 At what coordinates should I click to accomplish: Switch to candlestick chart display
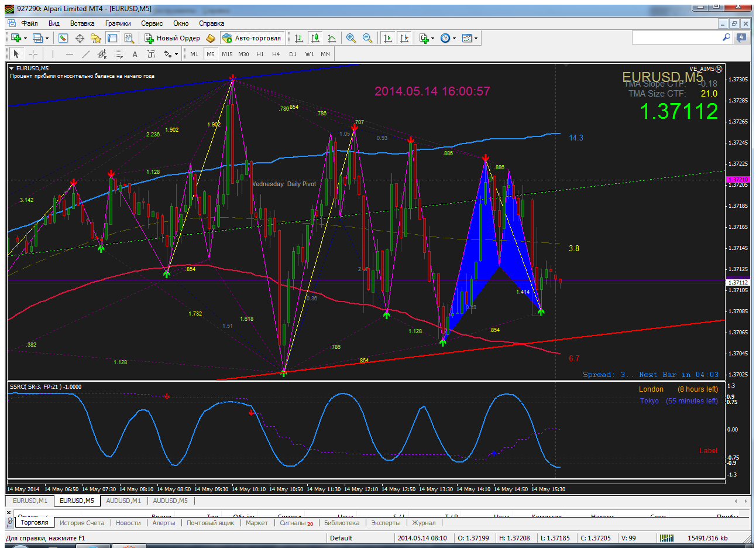315,38
